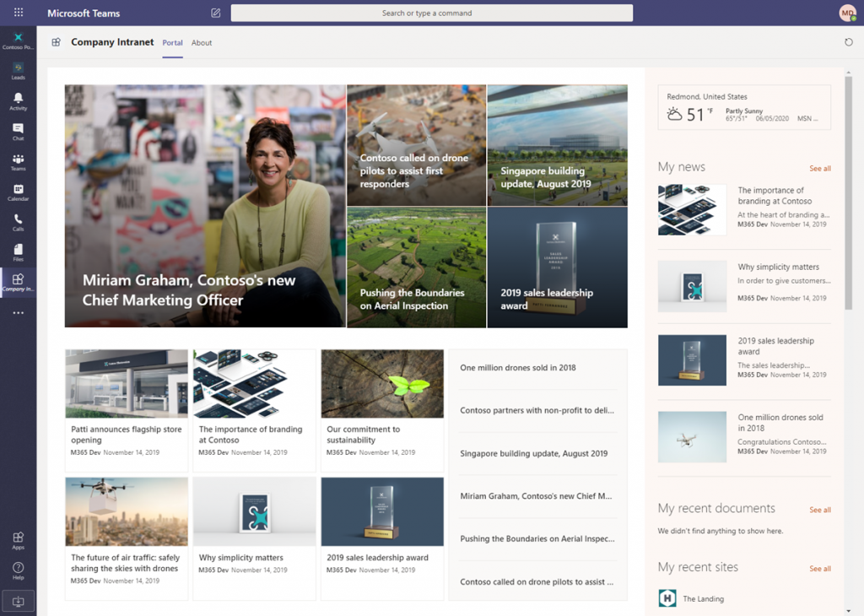Switch to the About tab
This screenshot has height=616, width=864.
click(201, 42)
